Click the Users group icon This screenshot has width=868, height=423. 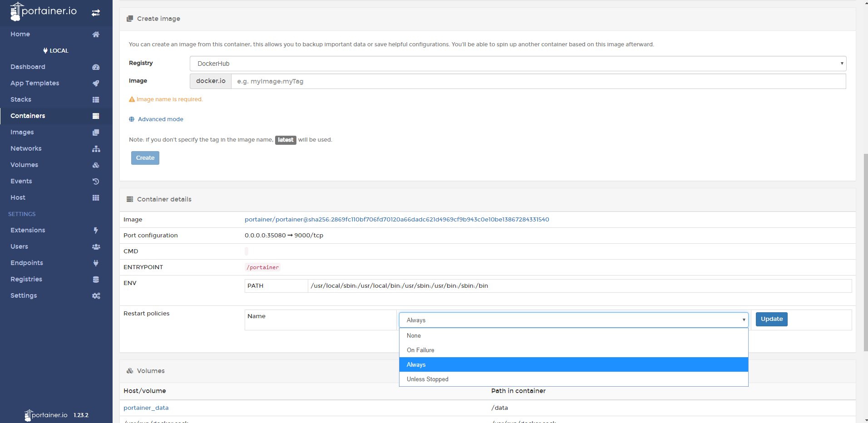pyautogui.click(x=96, y=247)
